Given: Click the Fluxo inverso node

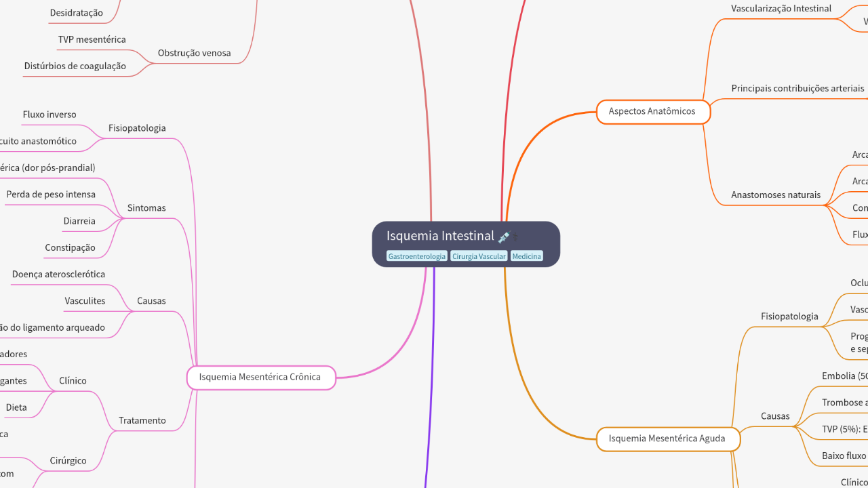Looking at the screenshot, I should [x=50, y=115].
